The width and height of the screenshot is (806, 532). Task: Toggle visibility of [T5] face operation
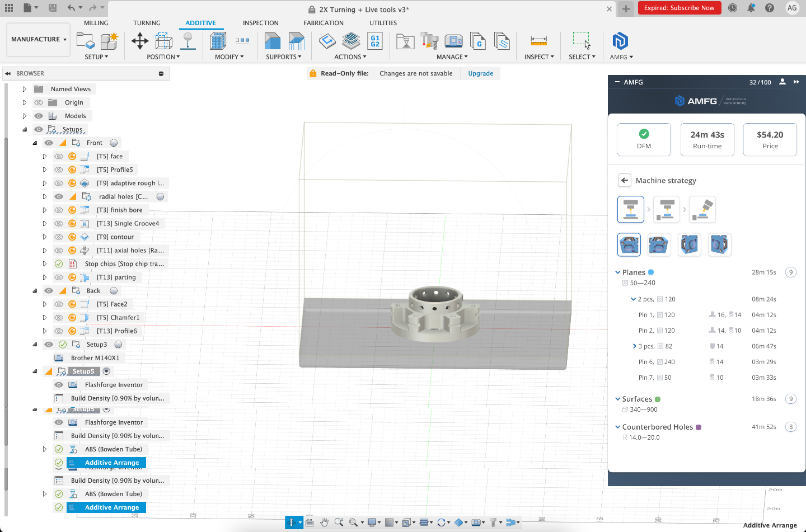[x=59, y=156]
